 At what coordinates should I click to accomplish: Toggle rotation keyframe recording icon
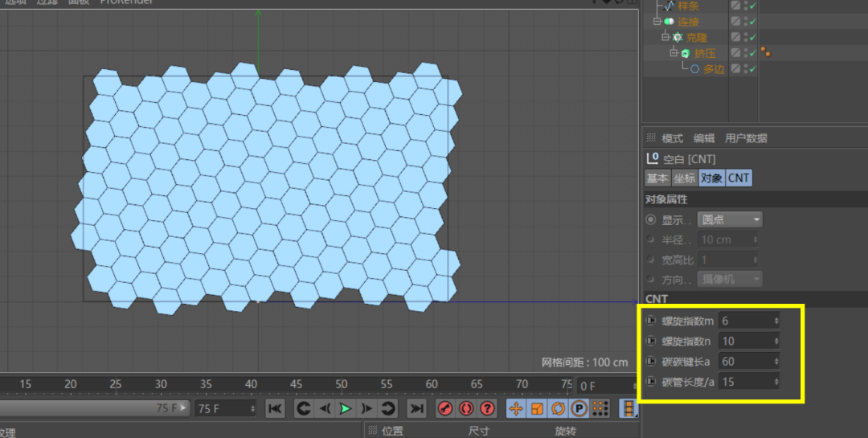point(558,408)
